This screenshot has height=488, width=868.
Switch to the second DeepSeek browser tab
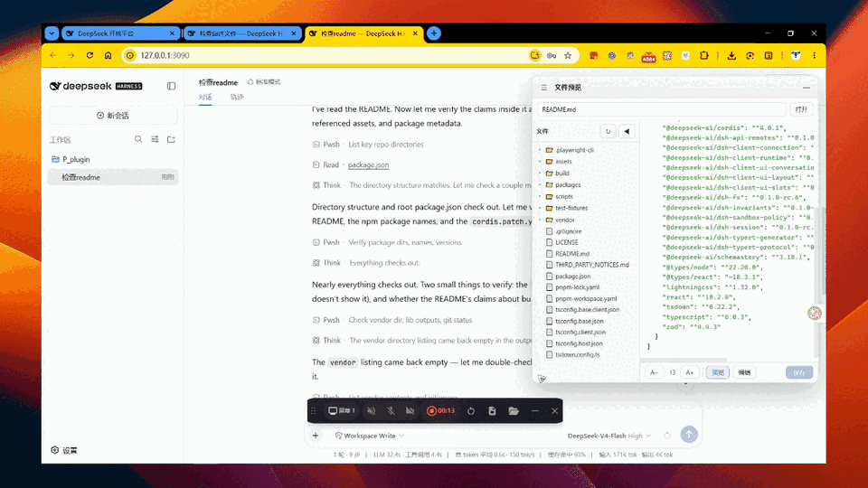click(x=241, y=33)
